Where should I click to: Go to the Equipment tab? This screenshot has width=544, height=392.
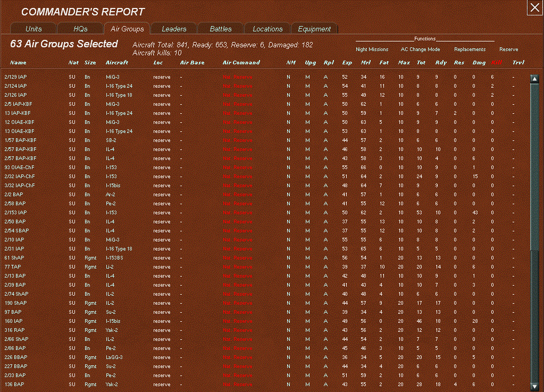(314, 29)
